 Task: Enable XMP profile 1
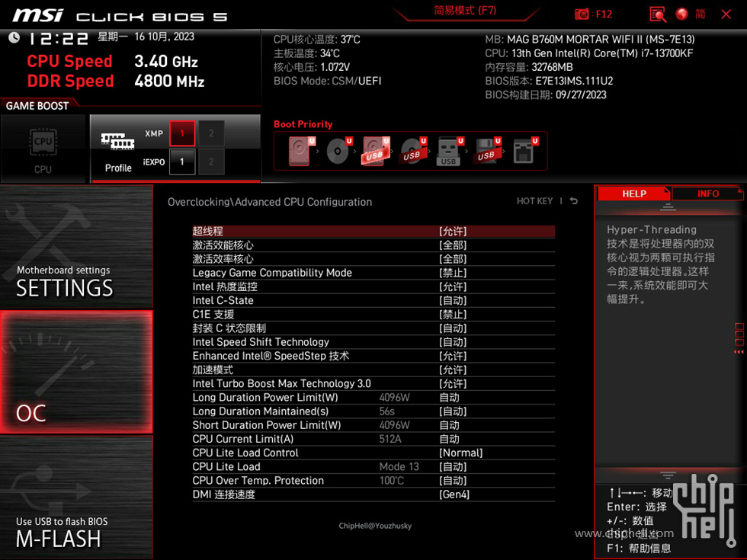coord(182,133)
